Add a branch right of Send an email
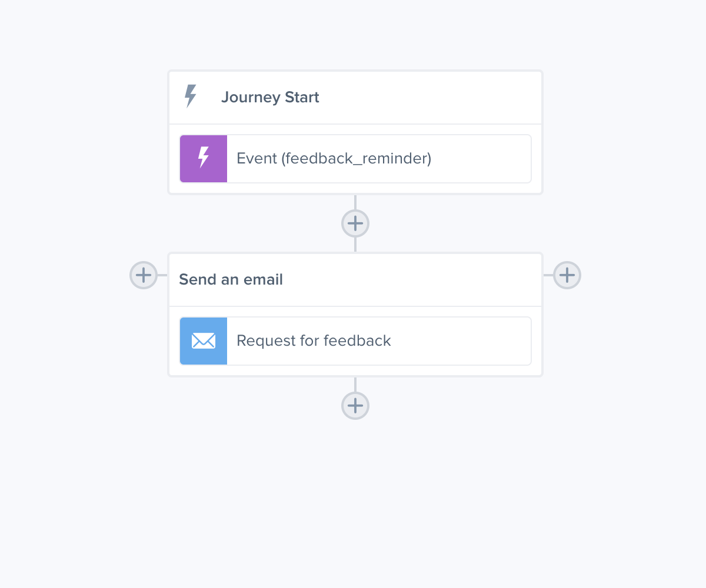Image resolution: width=706 pixels, height=588 pixels. point(567,275)
